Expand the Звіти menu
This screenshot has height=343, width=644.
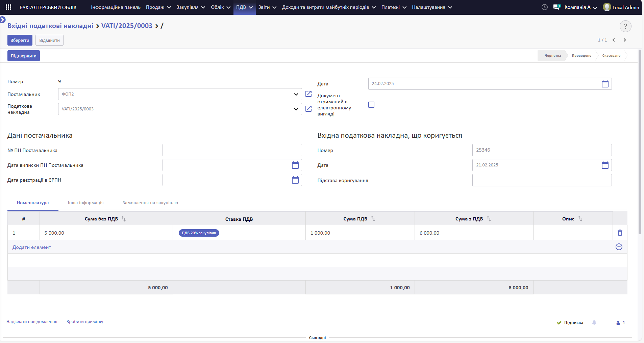[267, 7]
